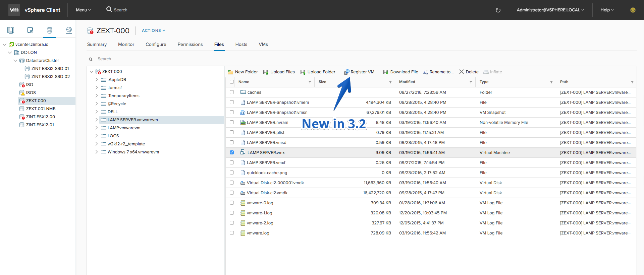Click the refresh icon in header
Screen dimensions: 644x275
[498, 10]
